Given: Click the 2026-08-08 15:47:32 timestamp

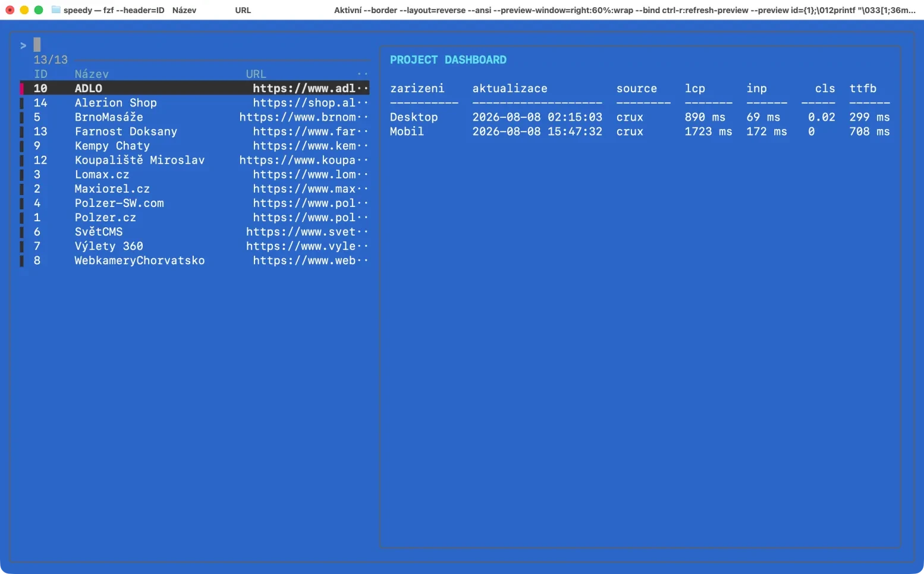Looking at the screenshot, I should tap(537, 131).
